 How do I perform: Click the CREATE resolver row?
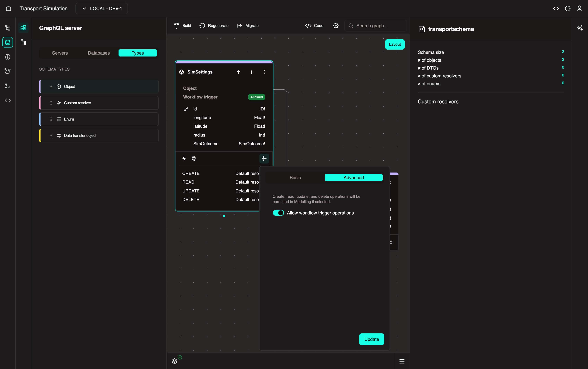221,173
